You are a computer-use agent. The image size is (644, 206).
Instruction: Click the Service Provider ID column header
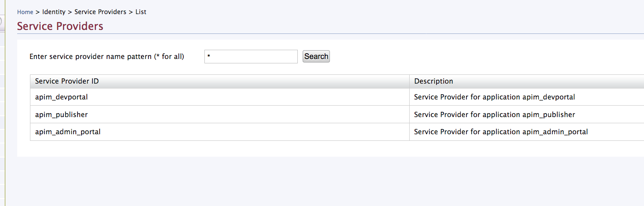pos(219,81)
